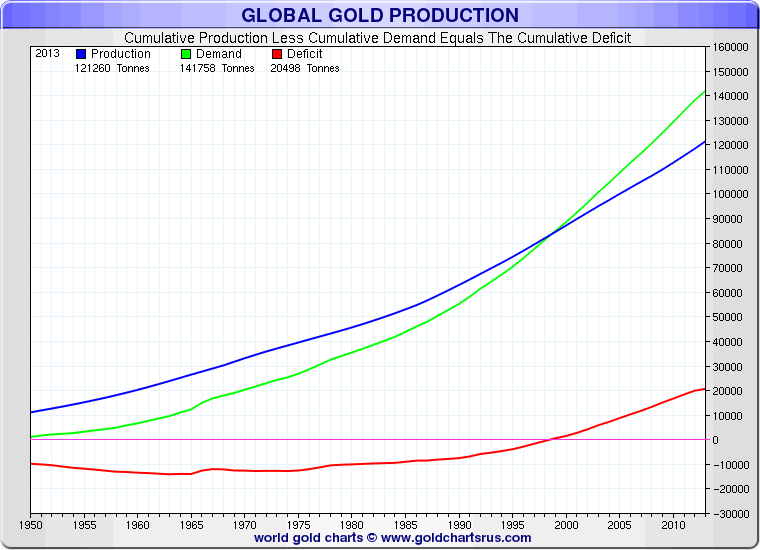Click the cumulative deficit subtitle text
This screenshot has width=760, height=550.
coord(377,38)
